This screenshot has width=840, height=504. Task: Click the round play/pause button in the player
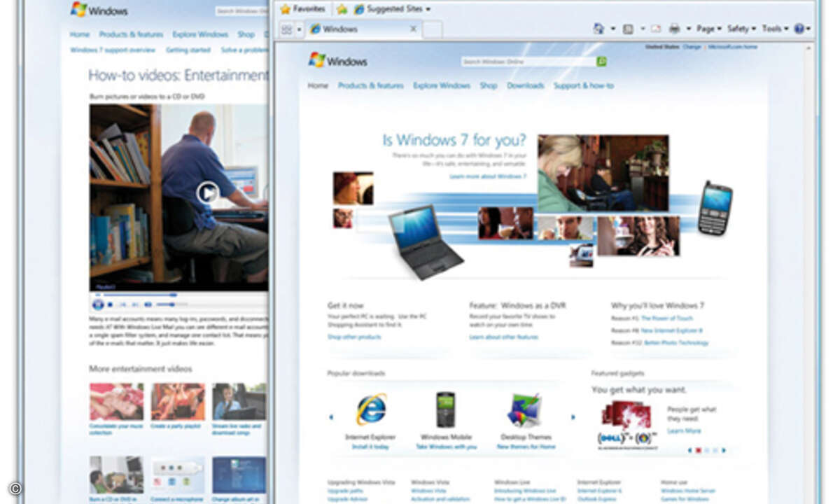click(x=98, y=304)
